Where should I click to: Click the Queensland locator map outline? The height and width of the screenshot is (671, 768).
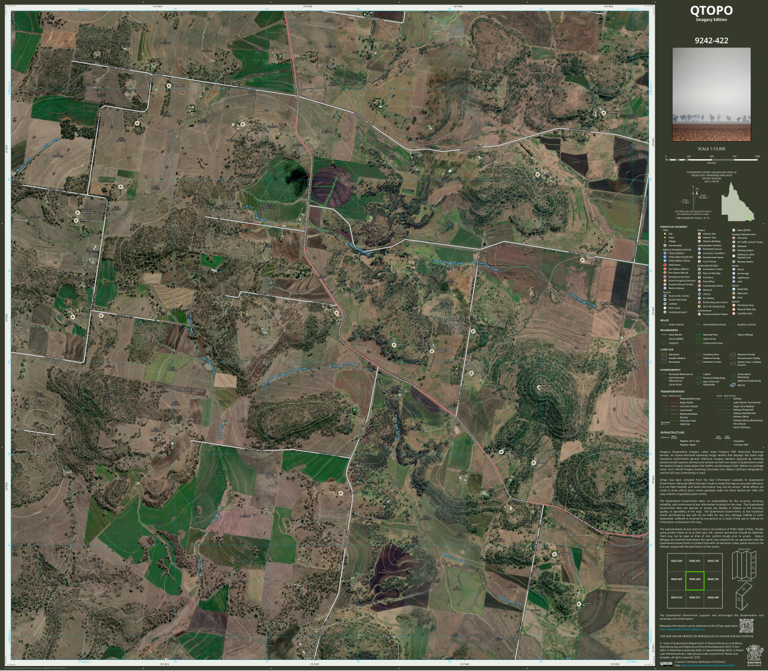click(x=736, y=201)
